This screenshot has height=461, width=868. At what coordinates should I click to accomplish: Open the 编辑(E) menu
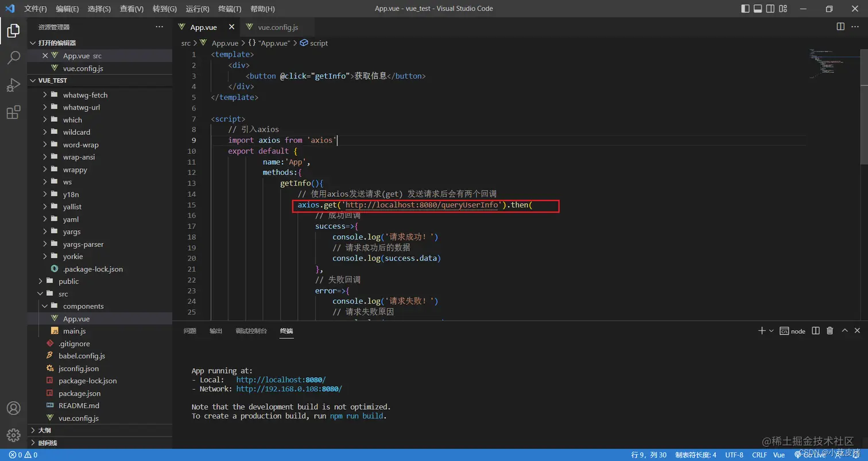point(68,9)
